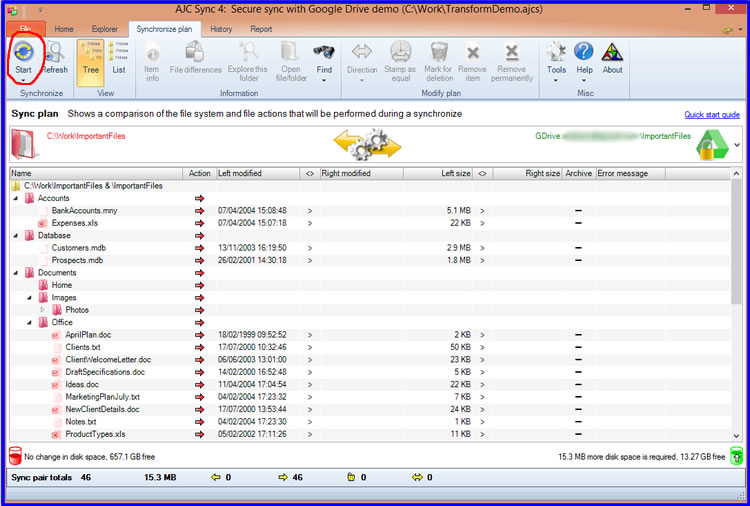This screenshot has height=506, width=750.
Task: Click the green remote disk space icon
Action: tap(736, 456)
